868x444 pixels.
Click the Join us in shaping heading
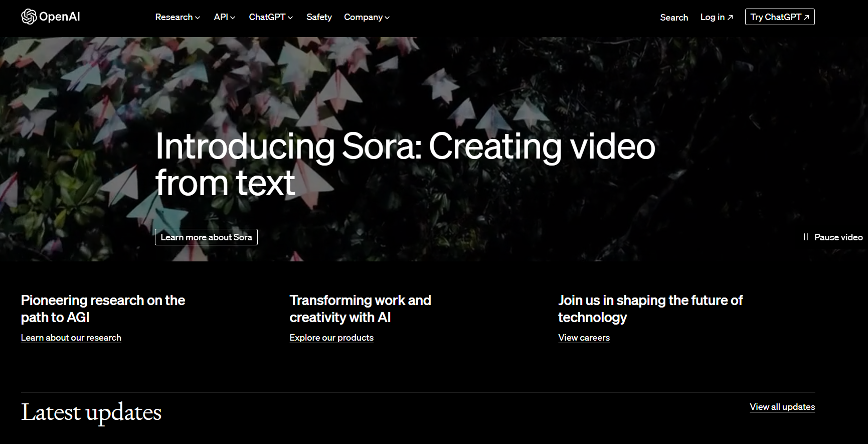tap(650, 309)
